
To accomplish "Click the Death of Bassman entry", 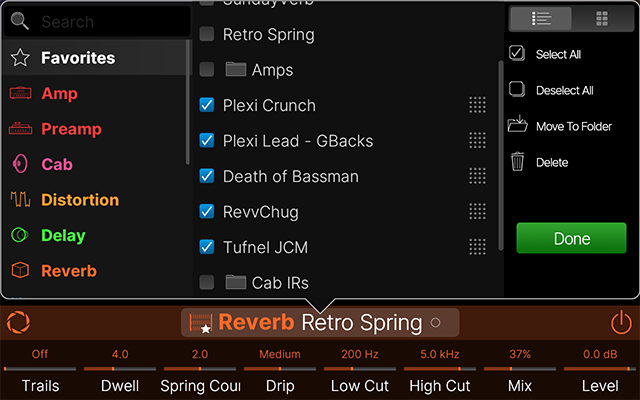I will [291, 177].
